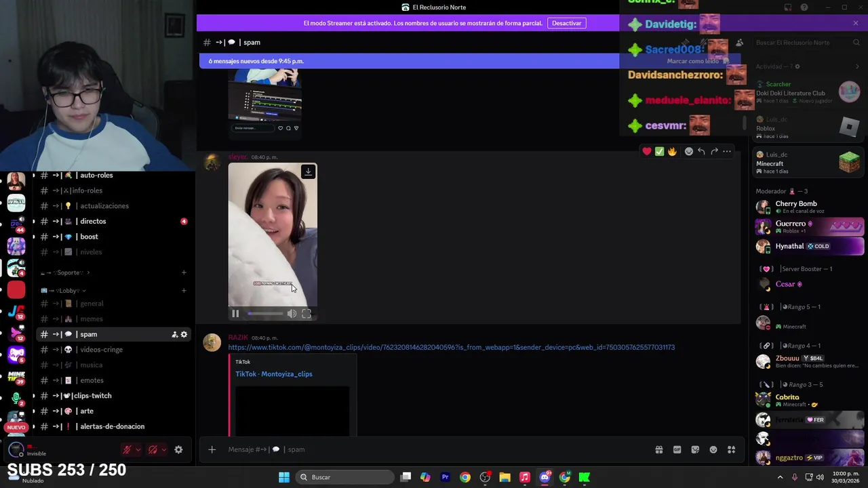Open the directos channel
Viewport: 868px width, 488px height.
click(113, 221)
